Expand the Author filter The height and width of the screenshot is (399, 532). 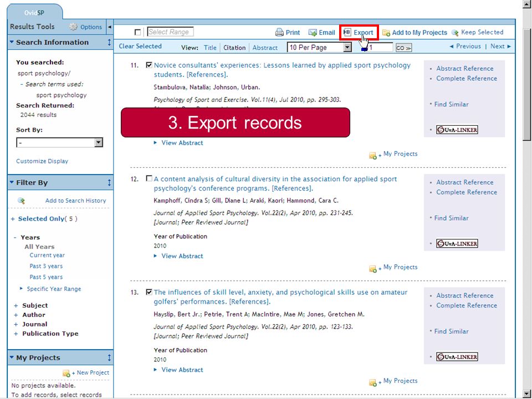pos(16,315)
